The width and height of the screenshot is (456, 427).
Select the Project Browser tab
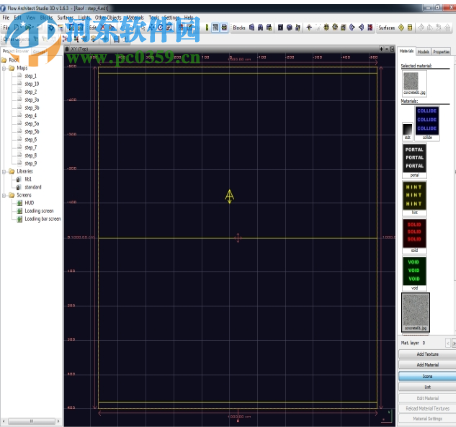click(x=16, y=51)
